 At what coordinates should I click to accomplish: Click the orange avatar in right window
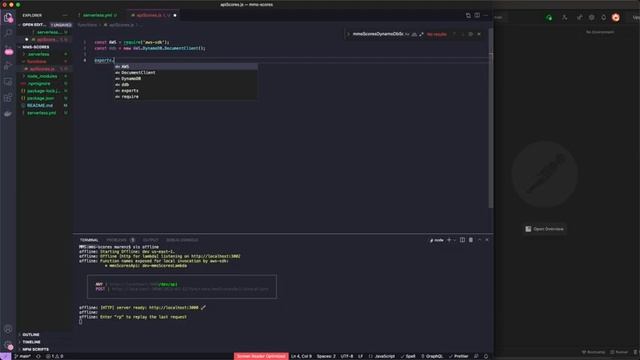pos(616,18)
